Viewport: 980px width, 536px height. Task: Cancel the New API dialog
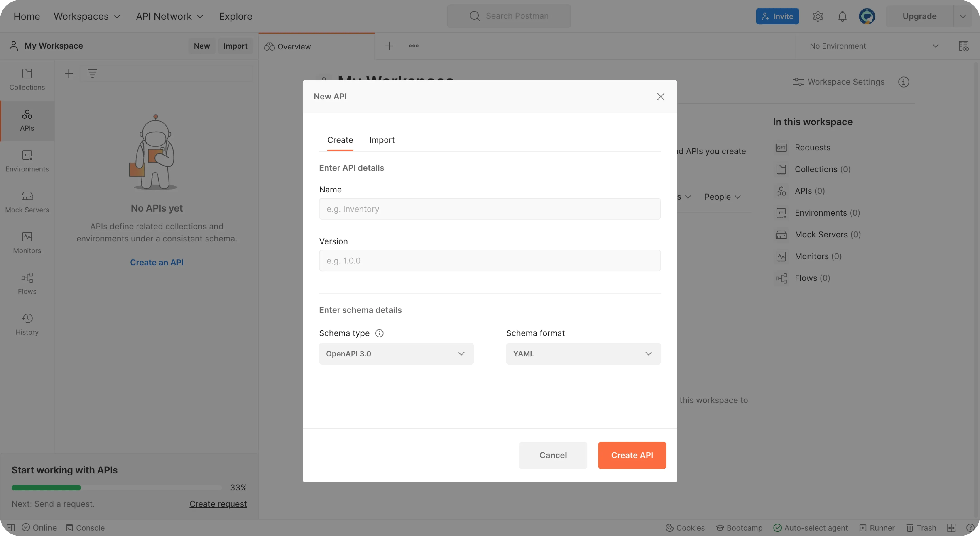[553, 455]
